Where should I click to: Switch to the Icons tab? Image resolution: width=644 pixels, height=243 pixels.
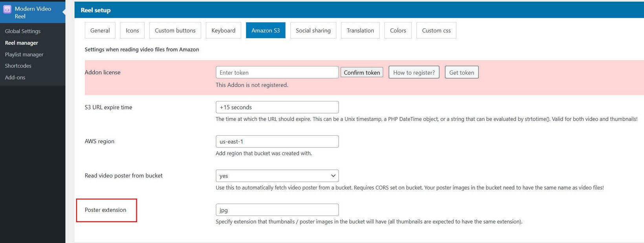132,30
